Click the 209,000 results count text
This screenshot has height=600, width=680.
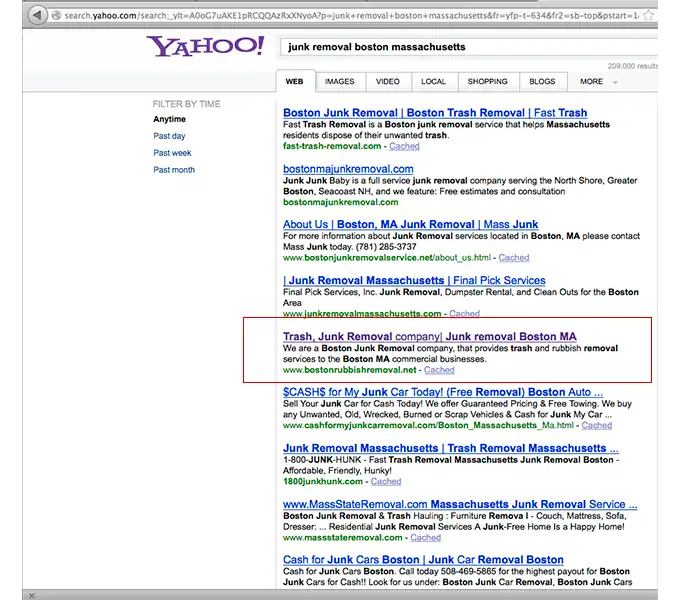(632, 66)
